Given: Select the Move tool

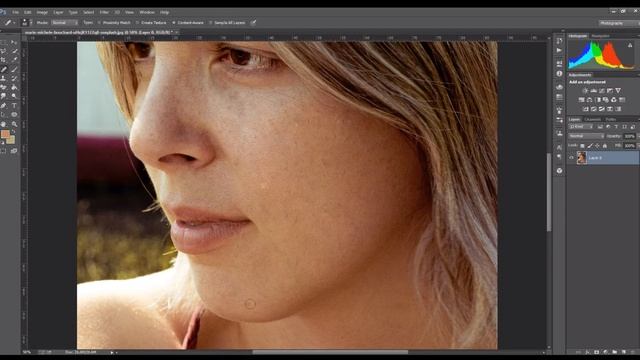Looking at the screenshot, I should pyautogui.click(x=14, y=42).
